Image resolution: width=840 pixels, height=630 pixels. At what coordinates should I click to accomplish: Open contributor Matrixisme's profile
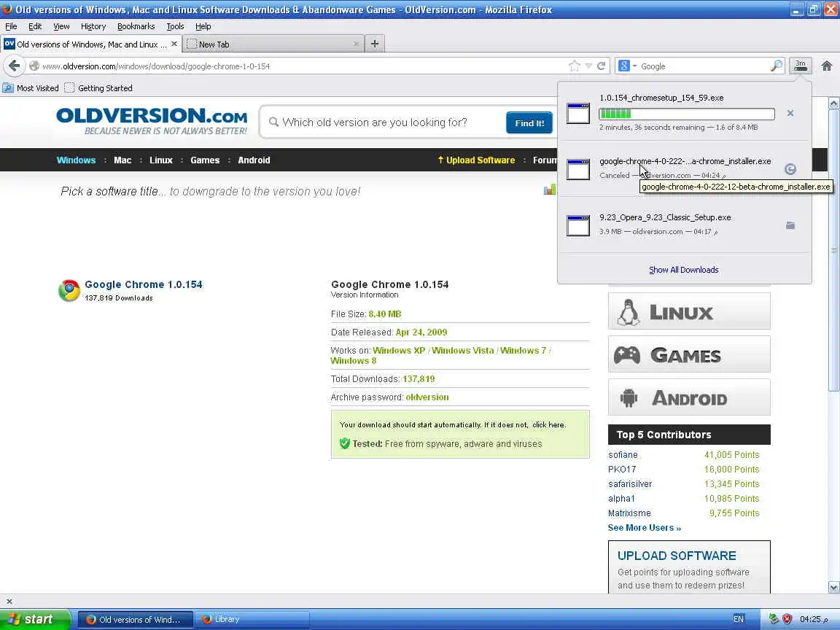629,513
